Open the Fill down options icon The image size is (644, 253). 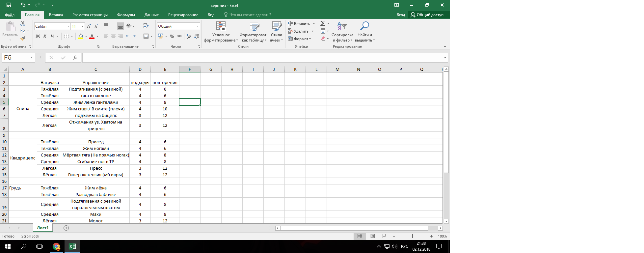(323, 31)
